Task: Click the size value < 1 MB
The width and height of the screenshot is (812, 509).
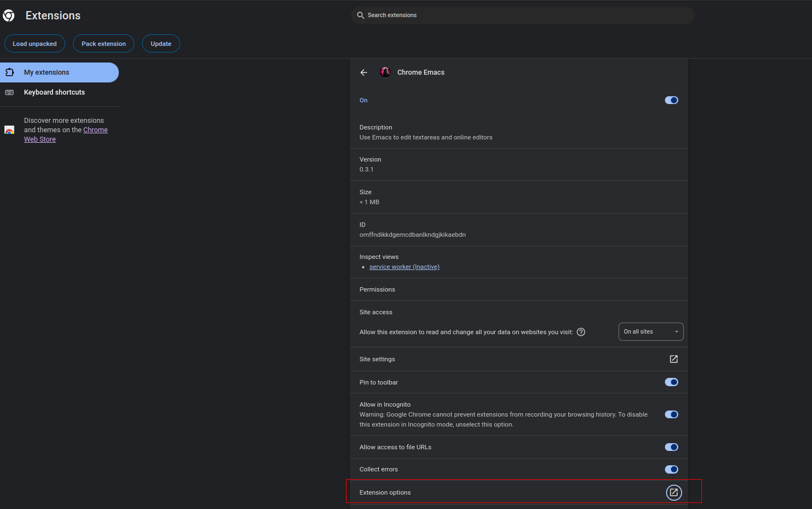Action: [369, 202]
